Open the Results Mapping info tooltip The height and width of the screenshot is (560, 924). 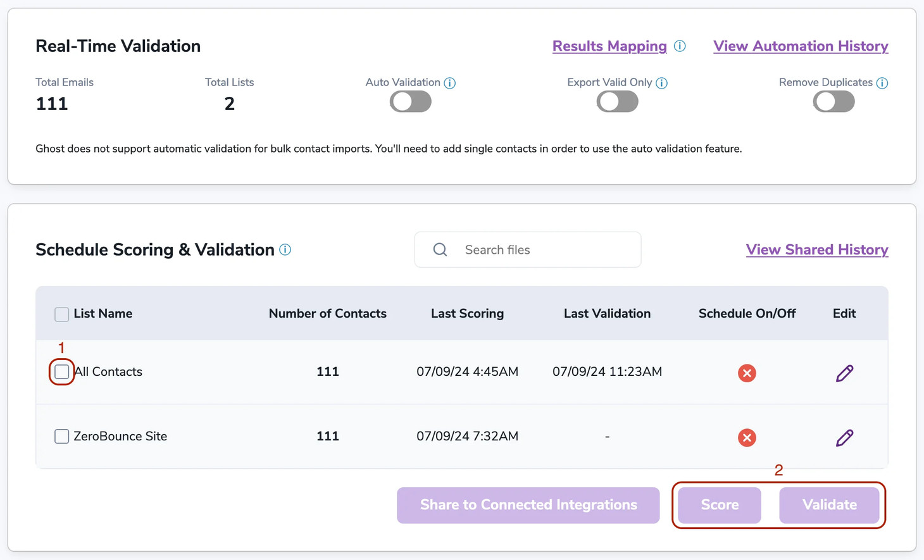(680, 46)
